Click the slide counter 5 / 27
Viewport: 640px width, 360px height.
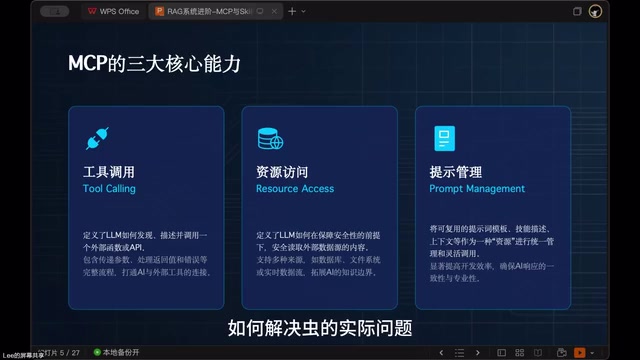(70, 353)
